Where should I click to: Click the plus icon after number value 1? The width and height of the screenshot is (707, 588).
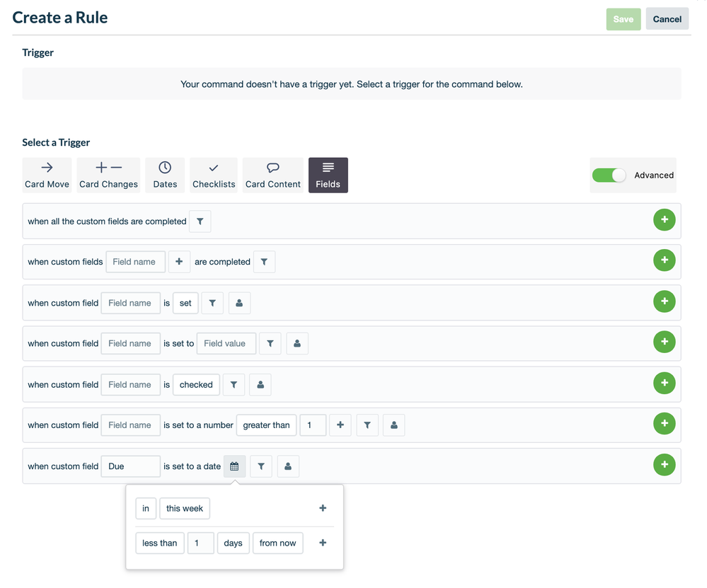(x=340, y=425)
